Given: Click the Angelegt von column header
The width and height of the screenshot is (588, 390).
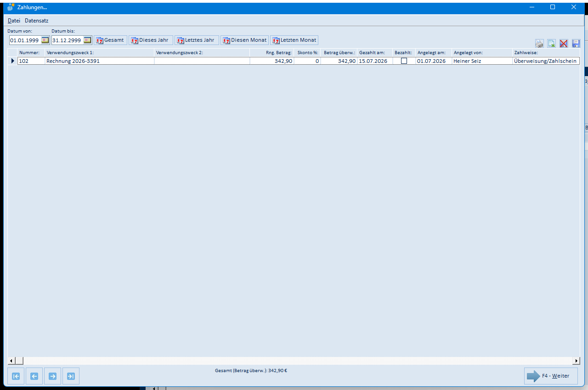Looking at the screenshot, I should tap(482, 53).
